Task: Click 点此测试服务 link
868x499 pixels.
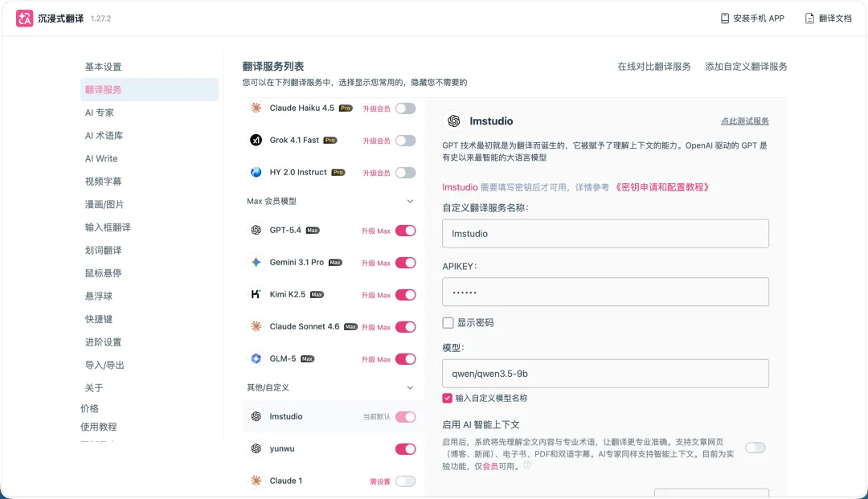Action: [744, 121]
